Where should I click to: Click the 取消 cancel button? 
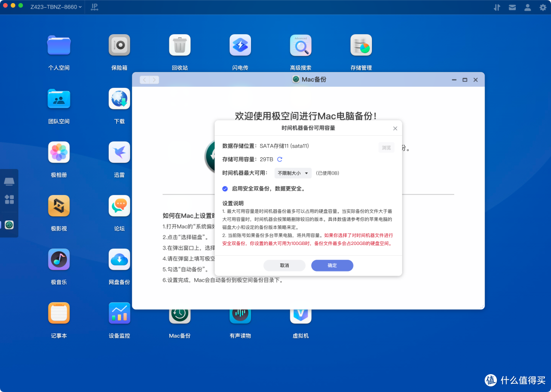pos(284,265)
